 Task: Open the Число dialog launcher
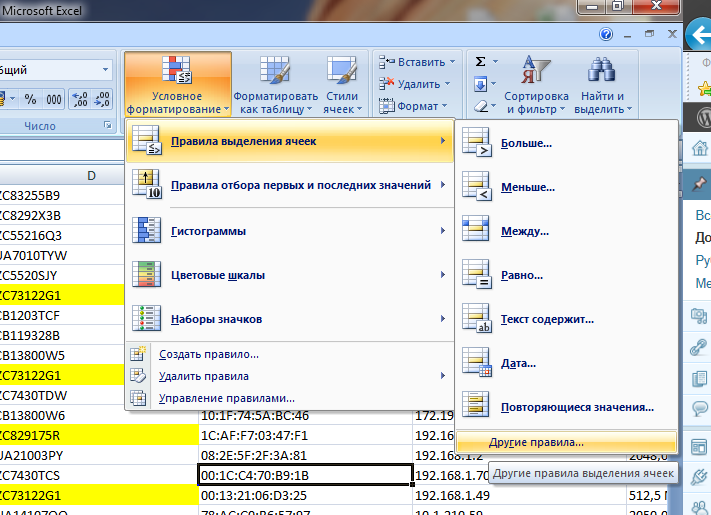pyautogui.click(x=107, y=125)
